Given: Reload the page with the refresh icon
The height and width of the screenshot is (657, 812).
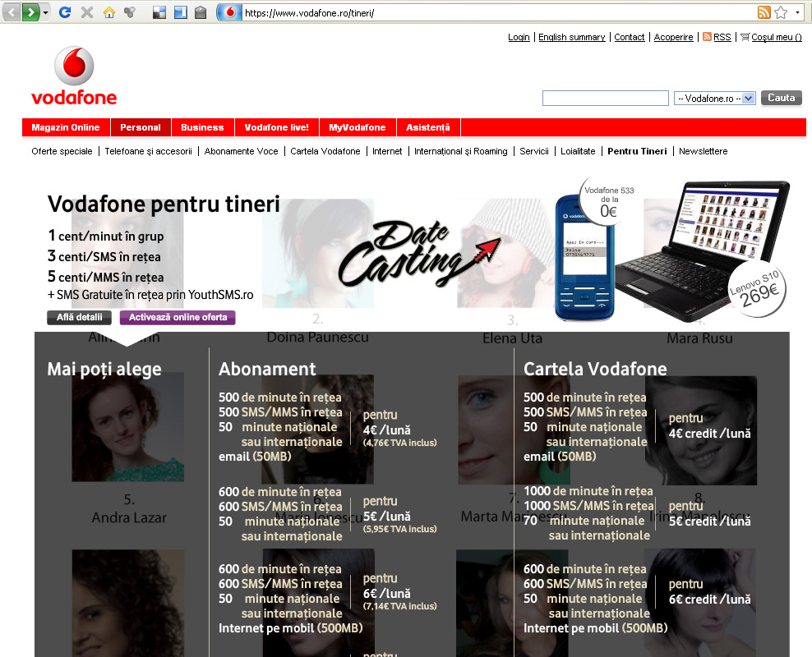Looking at the screenshot, I should point(66,12).
